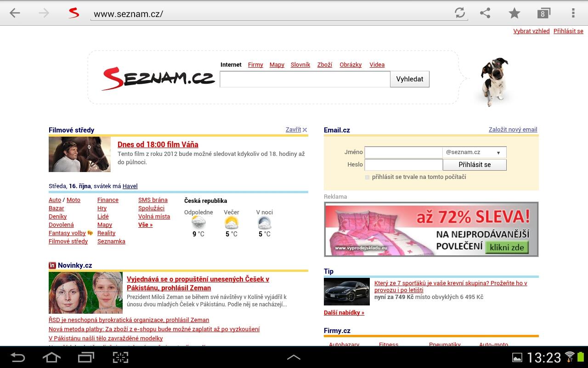Image resolution: width=588 pixels, height=368 pixels.
Task: Click the Odpoledne weather forecast icon
Action: [198, 223]
